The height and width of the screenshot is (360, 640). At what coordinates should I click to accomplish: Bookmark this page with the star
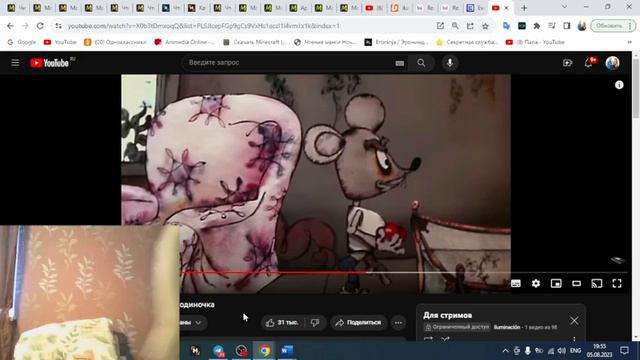pos(485,26)
